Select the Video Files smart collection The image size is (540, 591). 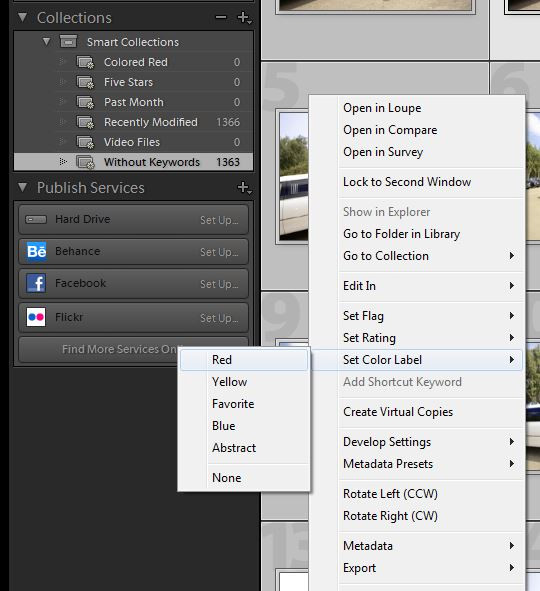(133, 142)
